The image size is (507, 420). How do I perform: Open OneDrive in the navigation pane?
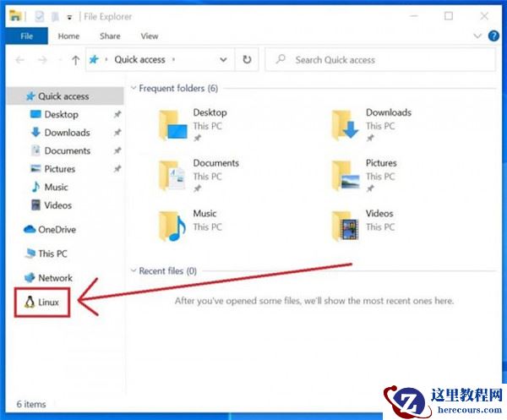point(57,229)
